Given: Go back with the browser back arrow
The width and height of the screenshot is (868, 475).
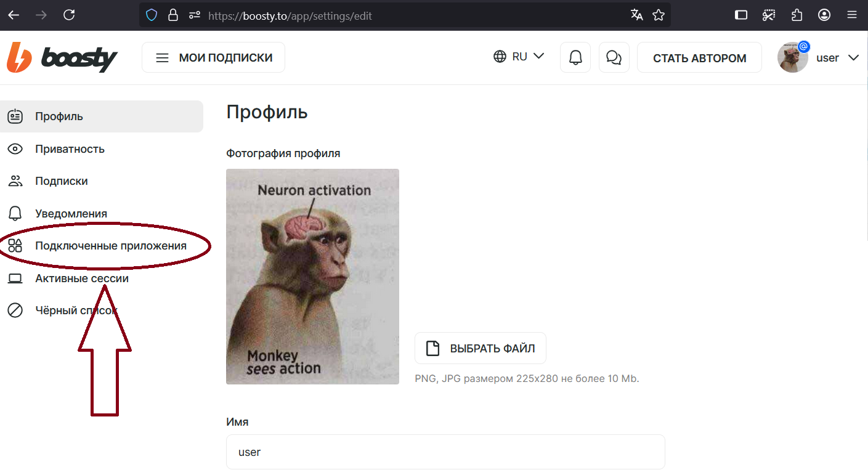Looking at the screenshot, I should [14, 15].
